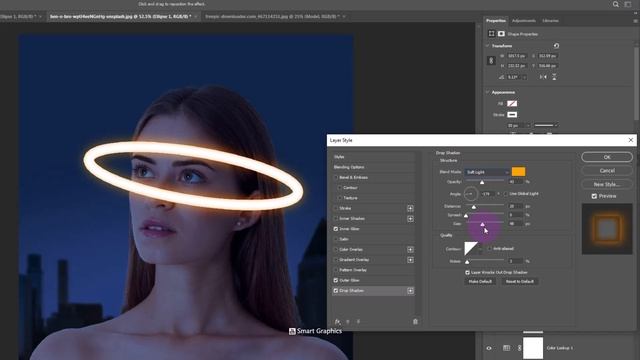This screenshot has height=360, width=640.
Task: Click the flip vertical icon in Transform section
Action: pyautogui.click(x=554, y=77)
